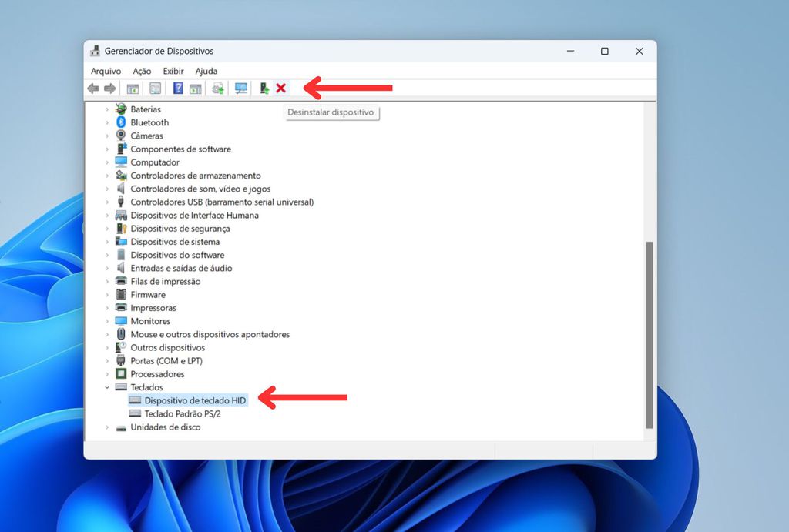Image resolution: width=789 pixels, height=532 pixels.
Task: Click the vertical scrollbar thumb in device list
Action: (x=649, y=335)
